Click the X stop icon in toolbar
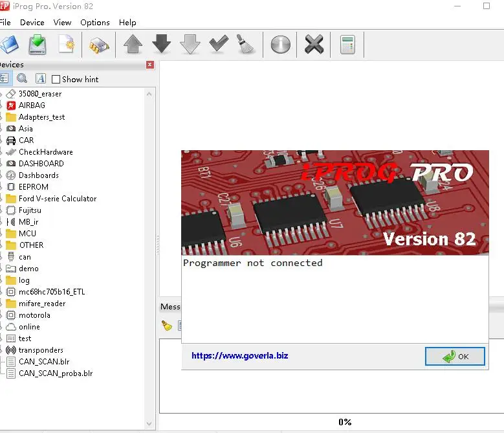Viewport: 504px width, 433px height. [x=314, y=44]
